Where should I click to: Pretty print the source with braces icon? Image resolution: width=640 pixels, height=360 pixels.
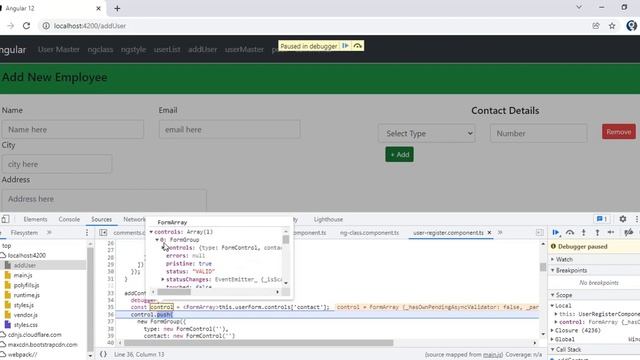coord(103,354)
